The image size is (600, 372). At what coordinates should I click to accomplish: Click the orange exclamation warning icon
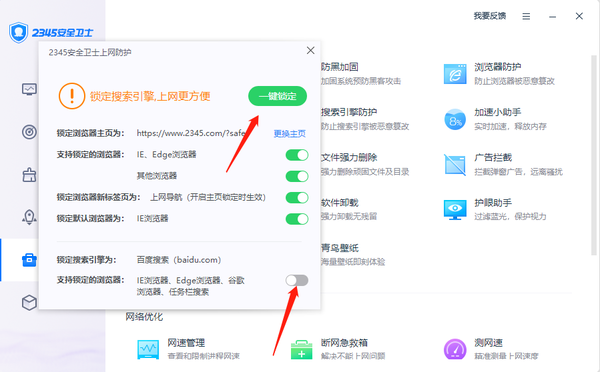(x=72, y=96)
